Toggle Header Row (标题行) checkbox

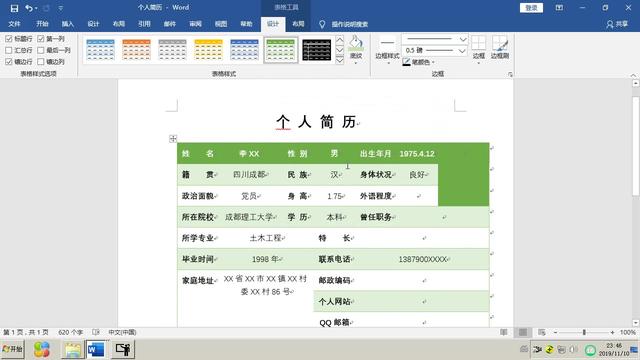[9, 39]
